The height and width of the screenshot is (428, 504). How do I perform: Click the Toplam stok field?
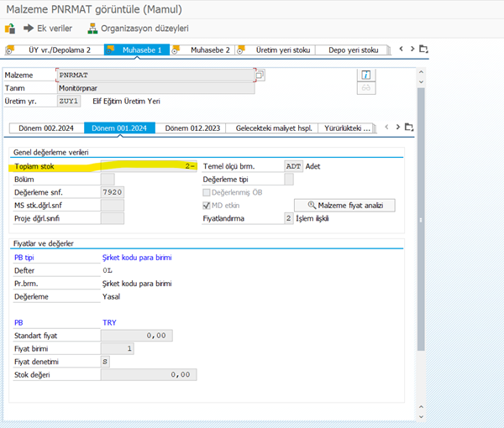[x=149, y=166]
